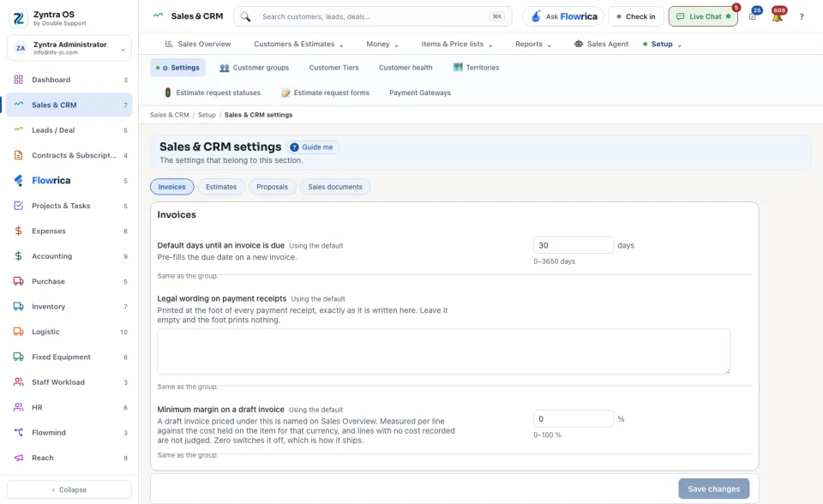Click the Customer groups people icon

pos(224,68)
